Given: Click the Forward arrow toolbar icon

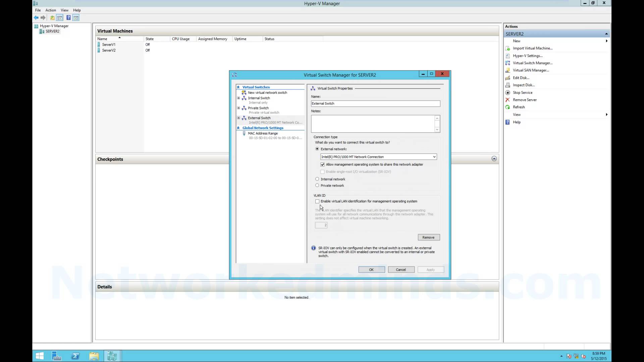Looking at the screenshot, I should click(43, 18).
